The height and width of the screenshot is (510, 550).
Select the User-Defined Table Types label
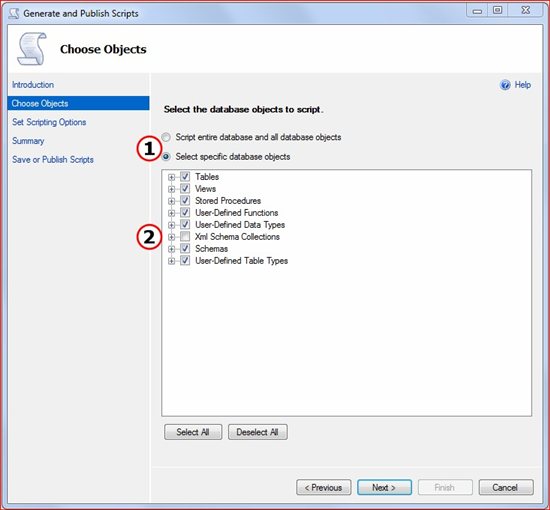(241, 261)
